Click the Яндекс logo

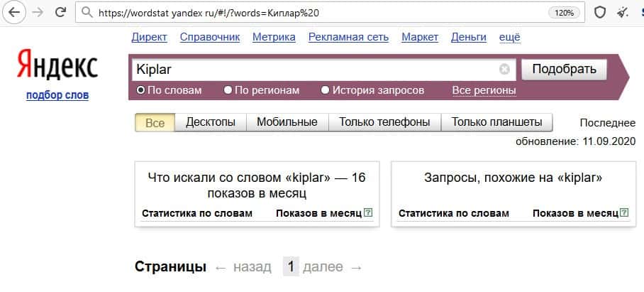(57, 64)
